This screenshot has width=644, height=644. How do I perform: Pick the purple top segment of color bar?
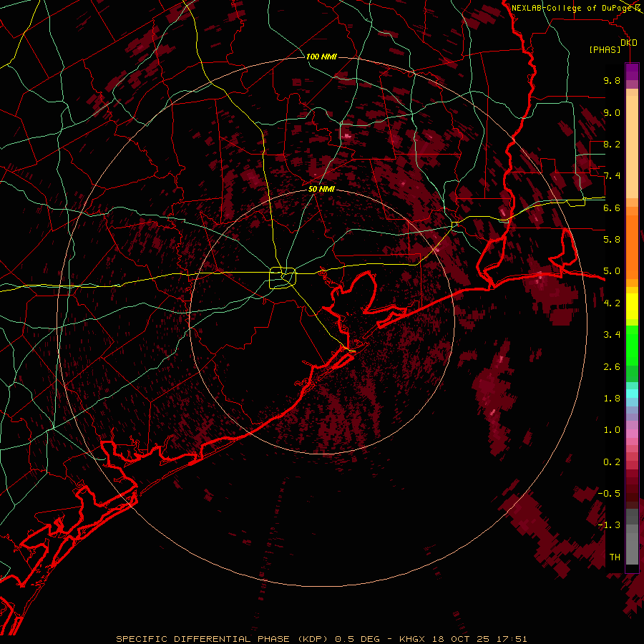[x=632, y=72]
